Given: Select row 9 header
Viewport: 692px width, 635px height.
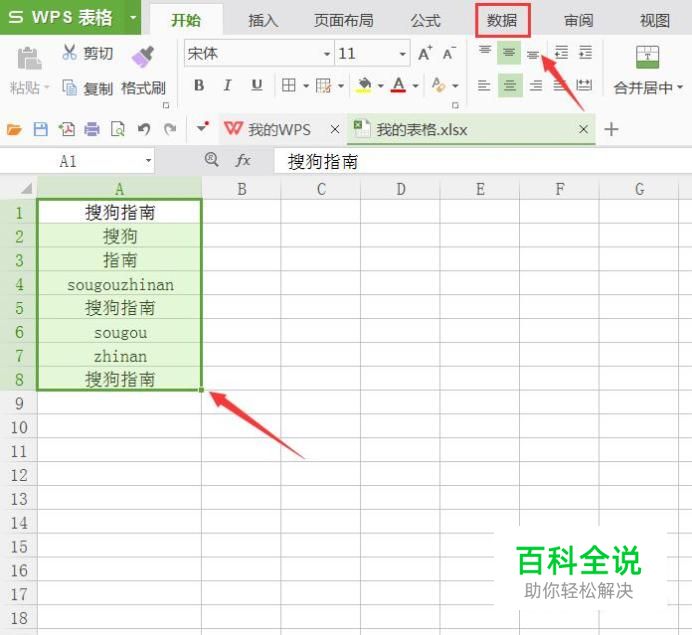Looking at the screenshot, I should tap(19, 403).
